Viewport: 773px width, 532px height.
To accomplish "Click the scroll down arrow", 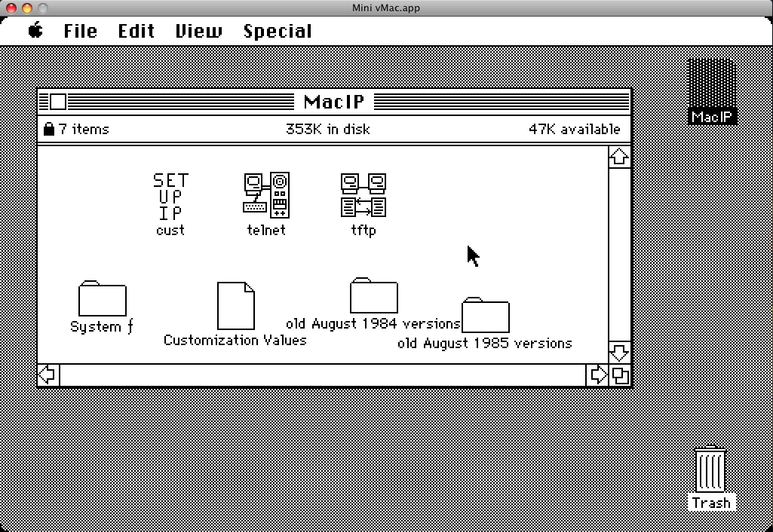I will point(619,352).
